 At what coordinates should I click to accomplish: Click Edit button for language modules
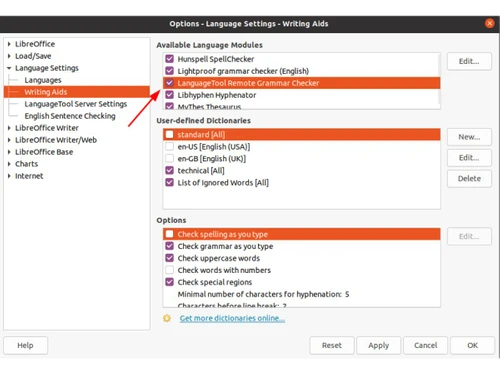[469, 61]
